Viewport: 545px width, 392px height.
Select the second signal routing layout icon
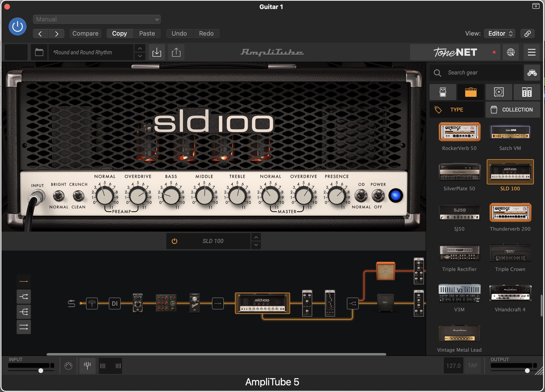tap(24, 297)
